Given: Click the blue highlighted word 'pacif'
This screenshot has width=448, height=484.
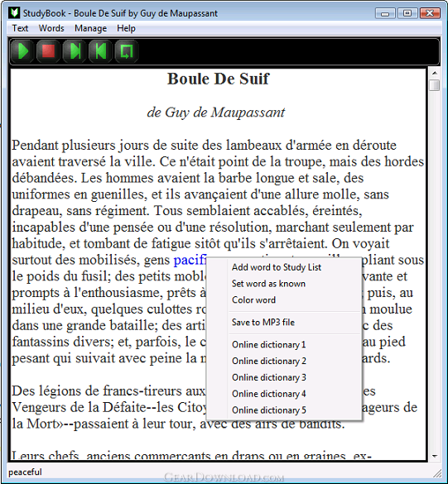Looking at the screenshot, I should (x=190, y=260).
